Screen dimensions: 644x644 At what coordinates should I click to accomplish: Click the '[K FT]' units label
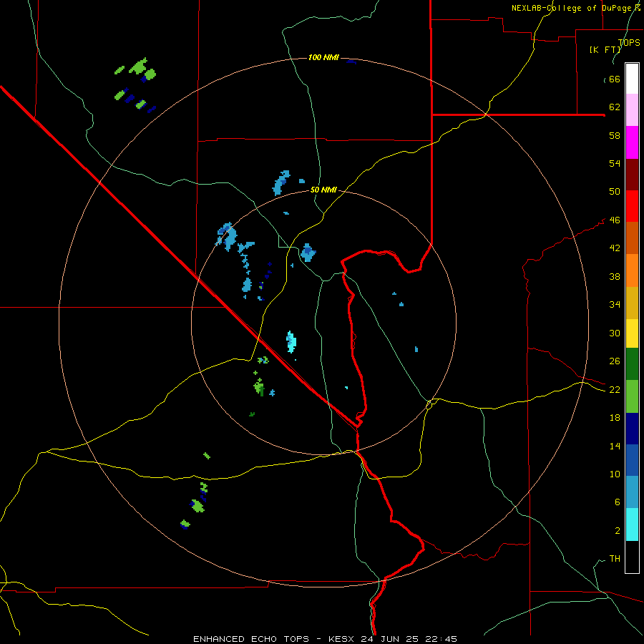tap(605, 50)
